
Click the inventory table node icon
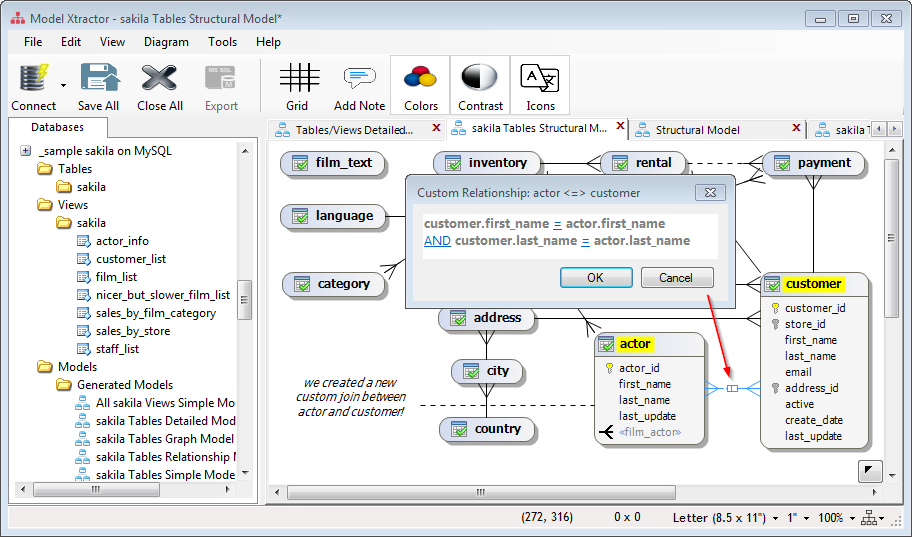point(453,163)
